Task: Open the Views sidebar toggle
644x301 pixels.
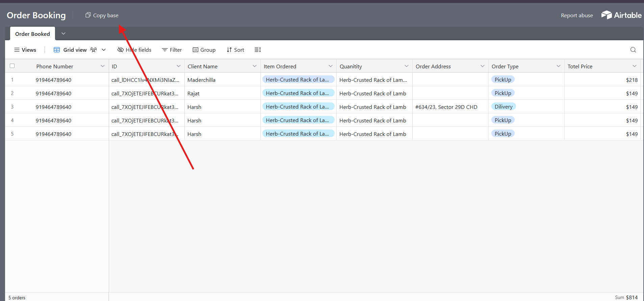Action: point(25,50)
